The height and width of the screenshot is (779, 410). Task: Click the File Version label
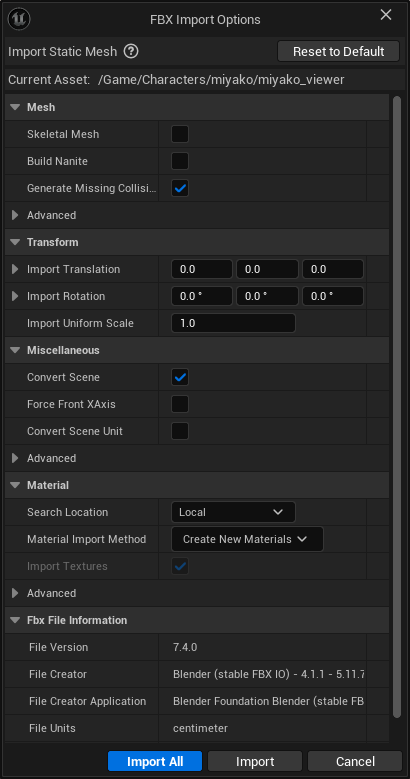59,647
